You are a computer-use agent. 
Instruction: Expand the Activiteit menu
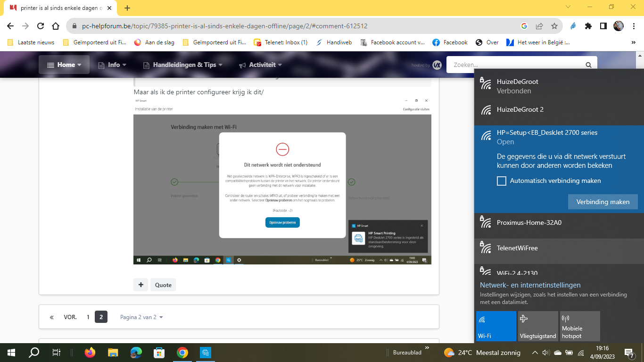coord(260,65)
